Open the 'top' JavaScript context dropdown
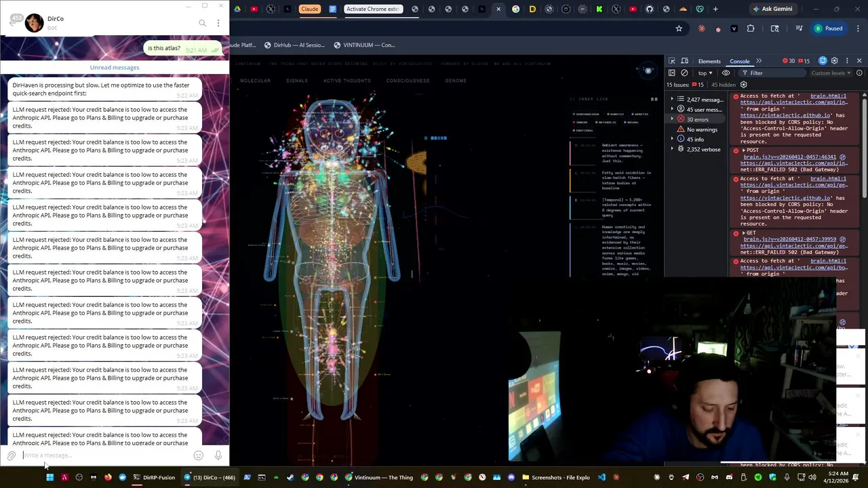This screenshot has width=868, height=488. click(x=705, y=73)
